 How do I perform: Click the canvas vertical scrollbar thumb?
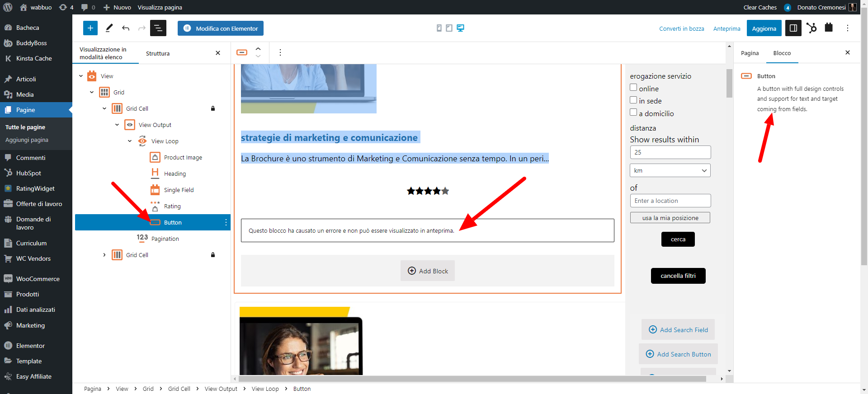coord(729,83)
